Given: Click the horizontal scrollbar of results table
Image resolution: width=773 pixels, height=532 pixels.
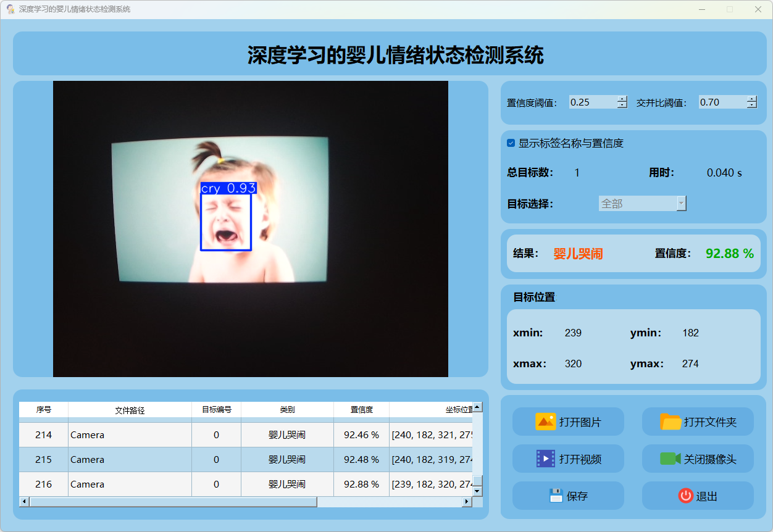Looking at the screenshot, I should click(x=173, y=502).
